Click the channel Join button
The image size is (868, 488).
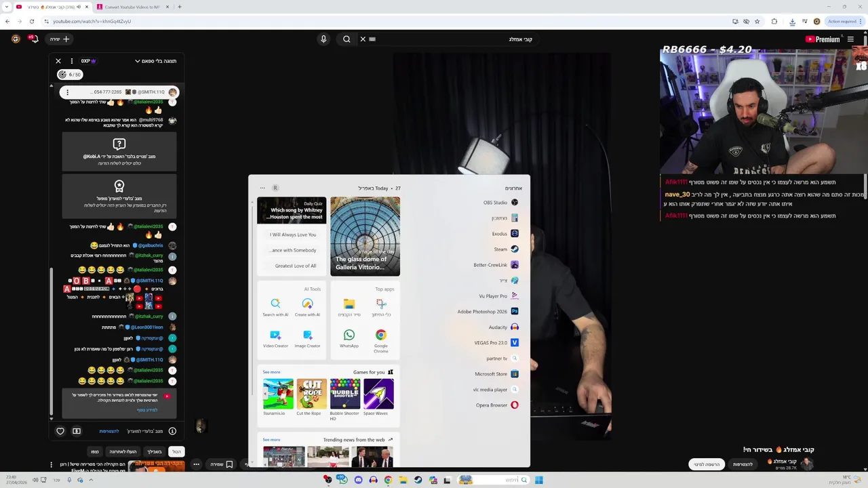pos(743,464)
